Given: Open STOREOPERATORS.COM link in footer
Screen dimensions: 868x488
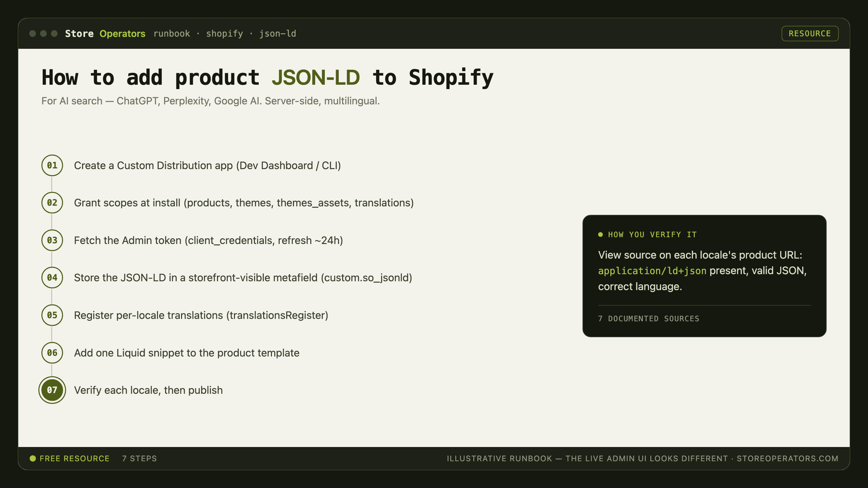Looking at the screenshot, I should pyautogui.click(x=787, y=459).
